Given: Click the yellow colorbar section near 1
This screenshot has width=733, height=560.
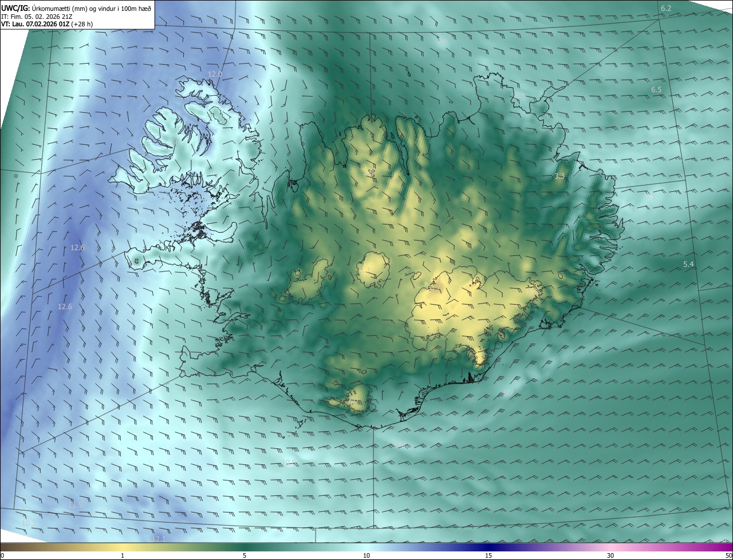Looking at the screenshot, I should coord(123,547).
